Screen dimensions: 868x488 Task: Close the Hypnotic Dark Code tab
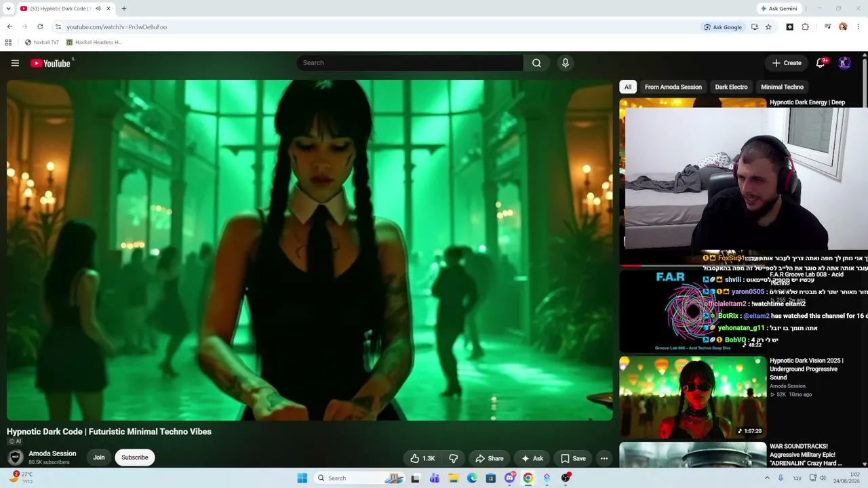pyautogui.click(x=108, y=9)
